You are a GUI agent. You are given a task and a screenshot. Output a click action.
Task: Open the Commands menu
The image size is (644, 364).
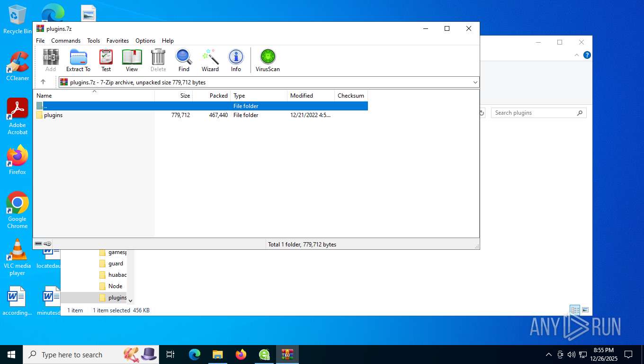(x=66, y=41)
